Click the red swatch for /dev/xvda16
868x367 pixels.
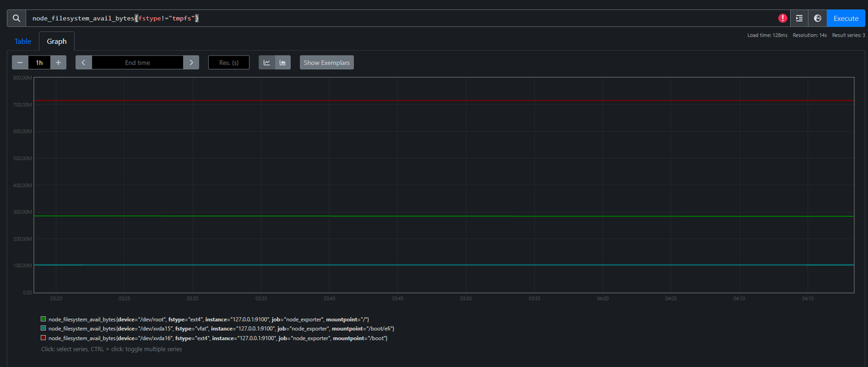43,338
